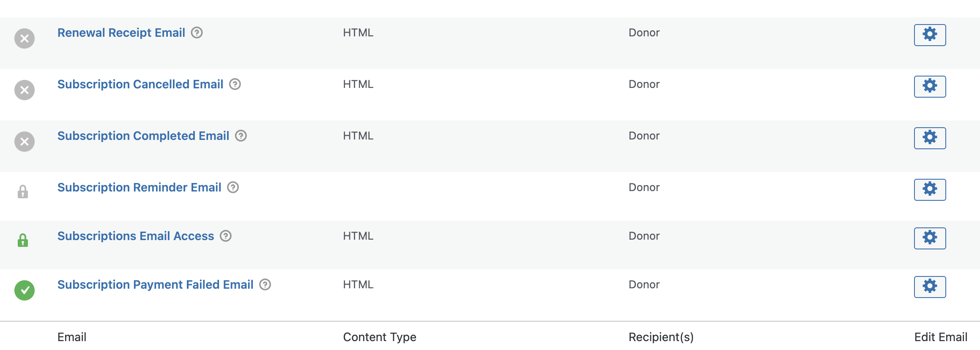Open Subscription Payment Failed Email gear settings
The height and width of the screenshot is (350, 980).
[x=930, y=287]
